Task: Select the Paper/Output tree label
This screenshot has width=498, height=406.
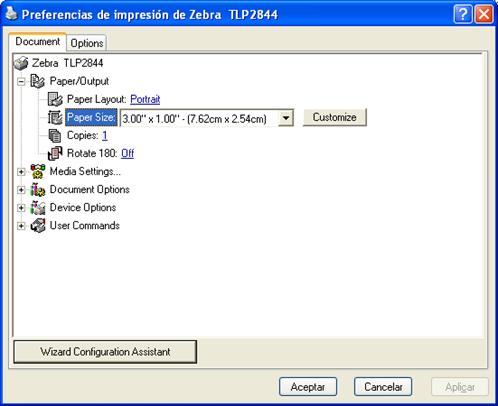Action: pyautogui.click(x=79, y=81)
